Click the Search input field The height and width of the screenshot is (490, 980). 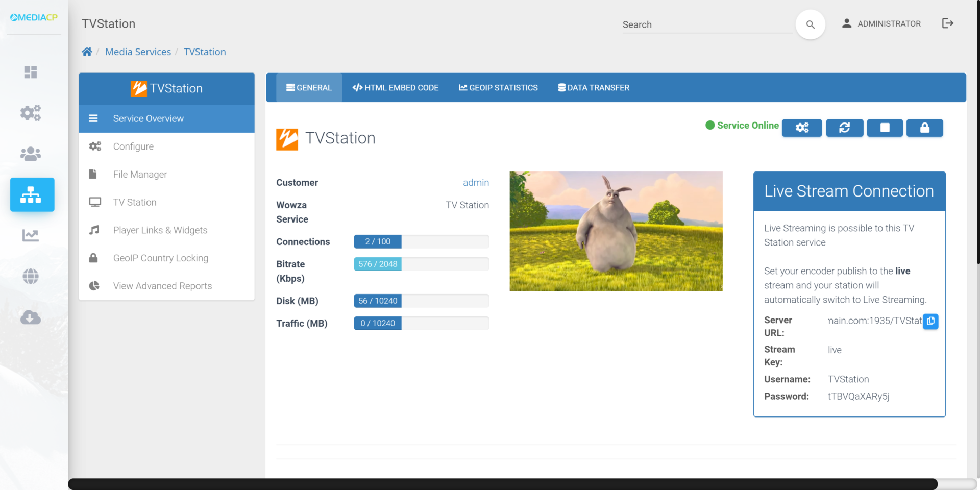(x=707, y=24)
